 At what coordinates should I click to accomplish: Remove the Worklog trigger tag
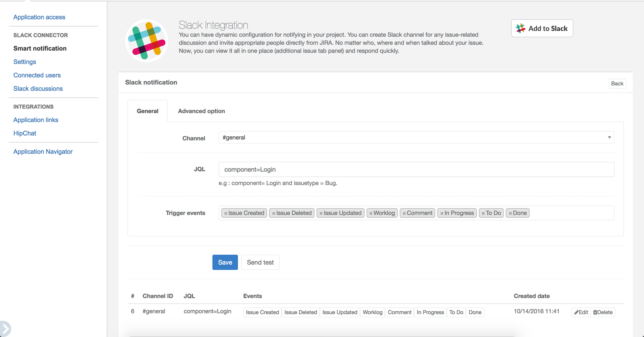(371, 213)
